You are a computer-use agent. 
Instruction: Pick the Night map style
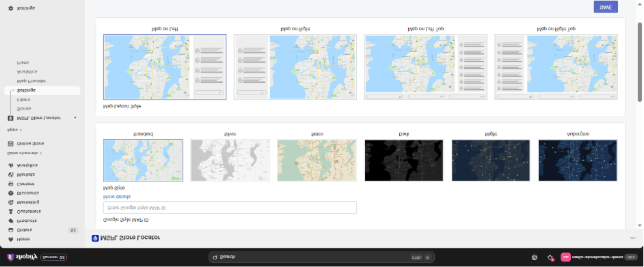tap(491, 160)
